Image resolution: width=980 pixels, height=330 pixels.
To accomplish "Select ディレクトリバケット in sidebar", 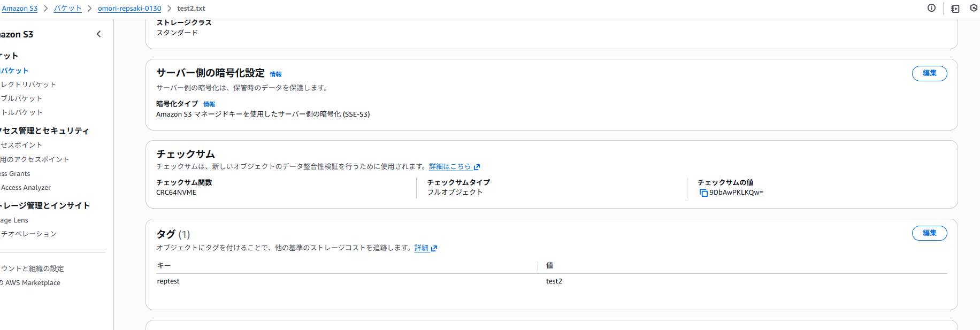I will (28, 85).
